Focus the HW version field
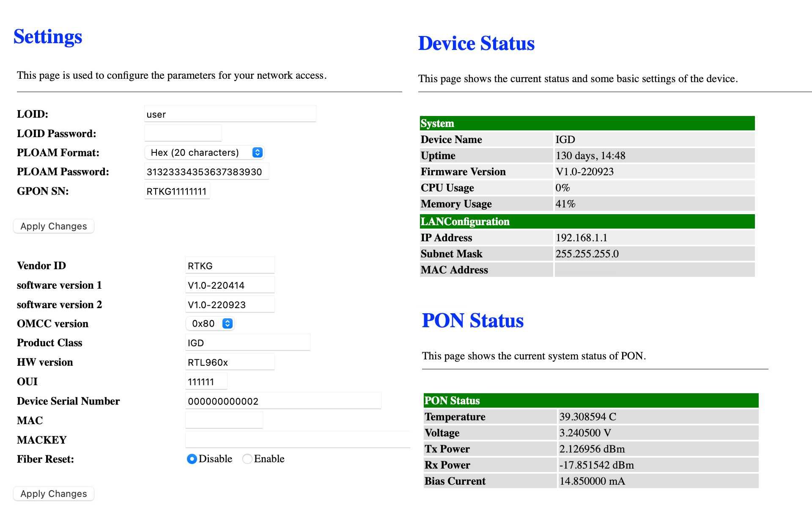812x527 pixels. coord(230,362)
